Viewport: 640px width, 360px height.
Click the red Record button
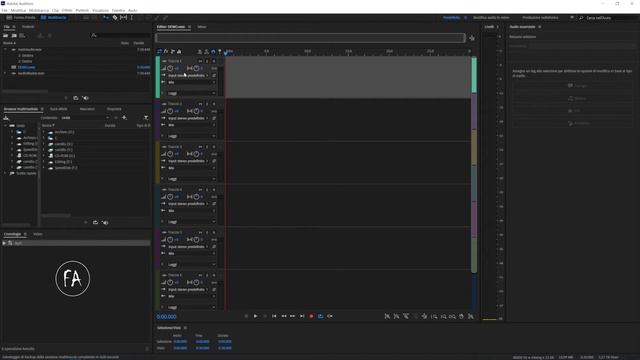(x=311, y=316)
